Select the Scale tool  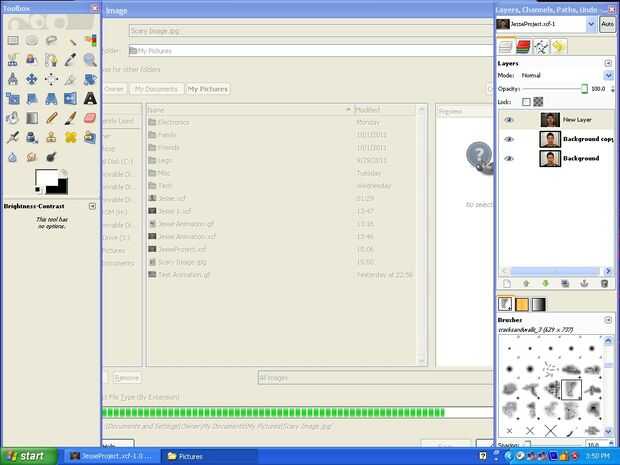[13, 98]
